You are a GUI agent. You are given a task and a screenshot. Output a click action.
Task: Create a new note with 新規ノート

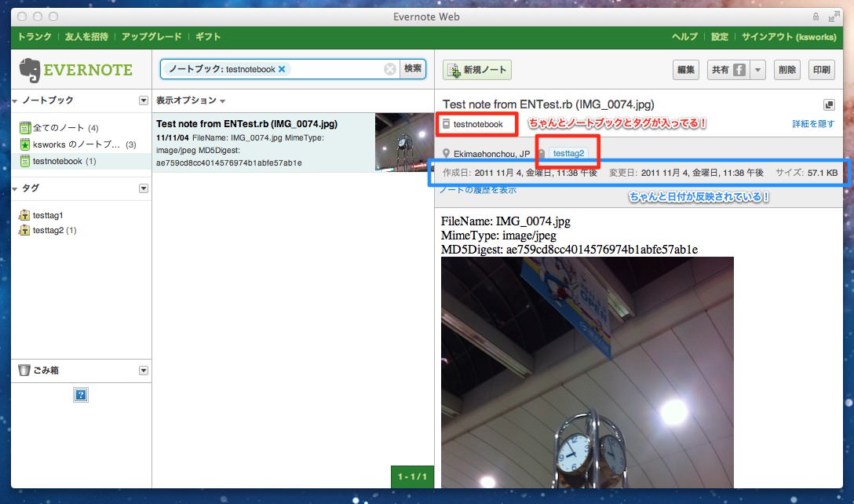pos(477,70)
